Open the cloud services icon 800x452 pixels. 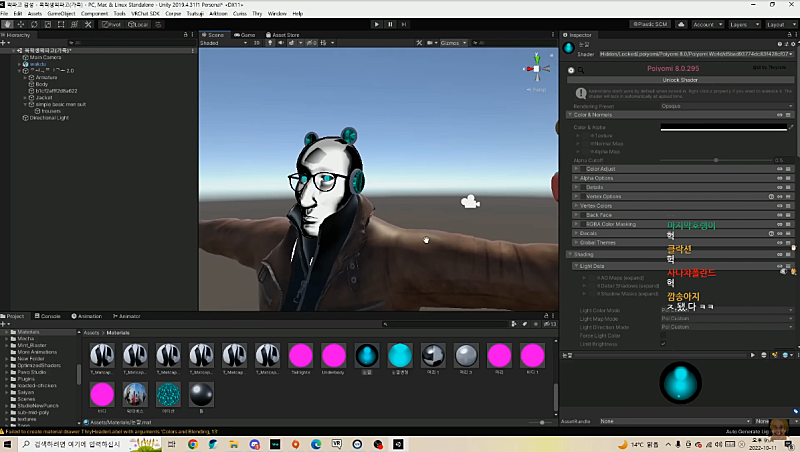pos(679,23)
